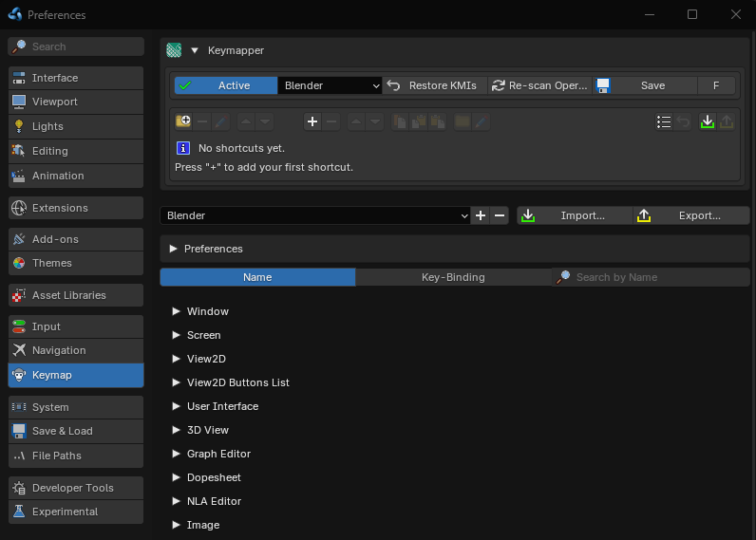Click Restore KMIs
The width and height of the screenshot is (756, 540).
[x=435, y=85]
